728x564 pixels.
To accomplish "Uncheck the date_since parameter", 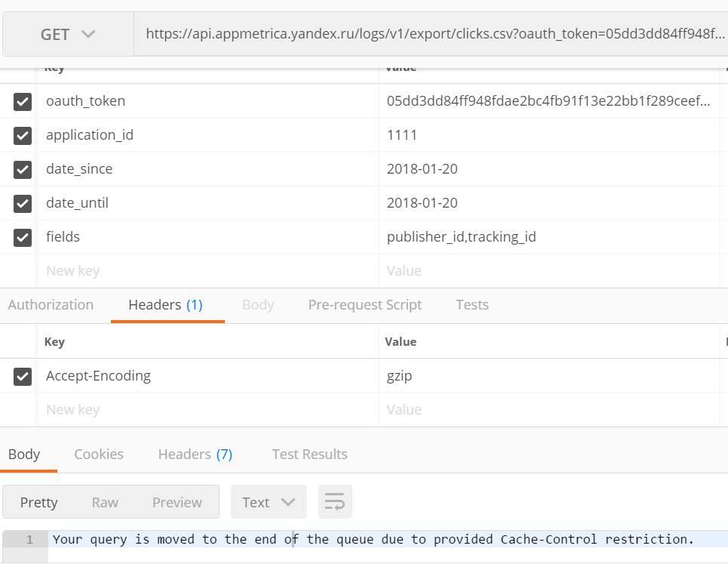I will pyautogui.click(x=23, y=170).
